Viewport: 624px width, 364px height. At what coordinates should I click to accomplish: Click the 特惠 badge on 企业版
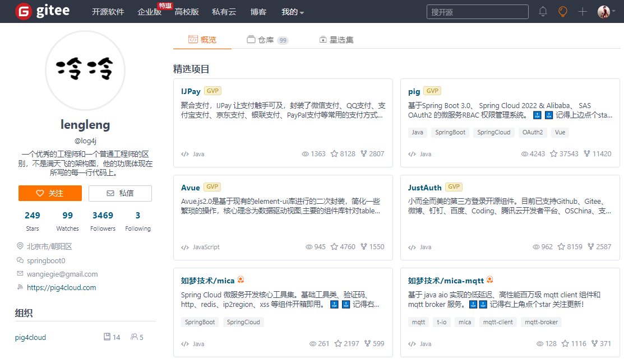click(x=165, y=6)
